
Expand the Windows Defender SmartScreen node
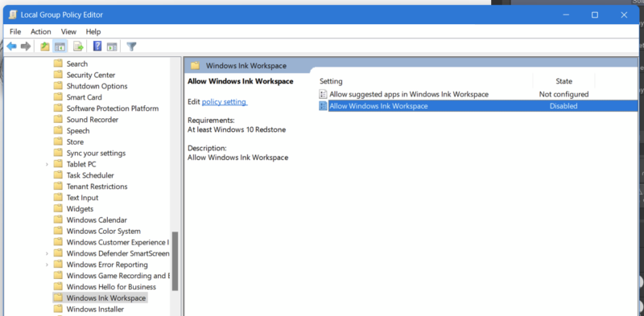[47, 253]
